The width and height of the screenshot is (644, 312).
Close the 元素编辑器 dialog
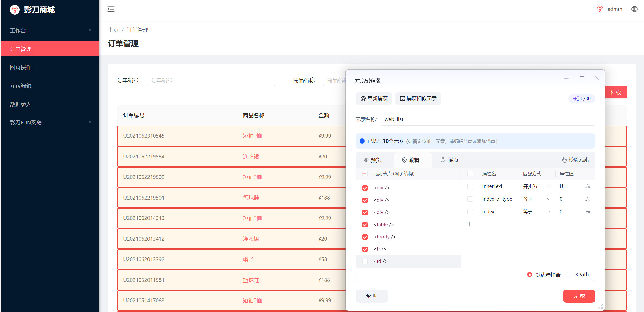[x=597, y=78]
